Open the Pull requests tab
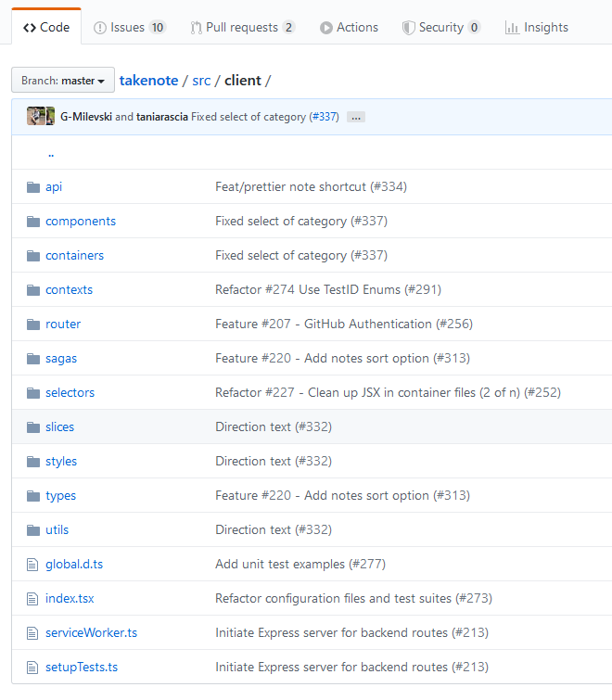Screen dimensions: 612x700 (242, 28)
